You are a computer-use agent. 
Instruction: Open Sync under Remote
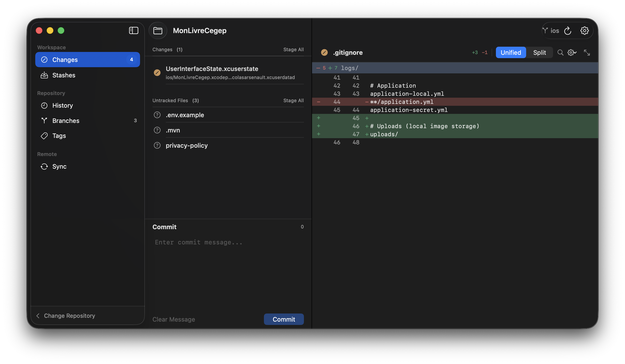88,167
